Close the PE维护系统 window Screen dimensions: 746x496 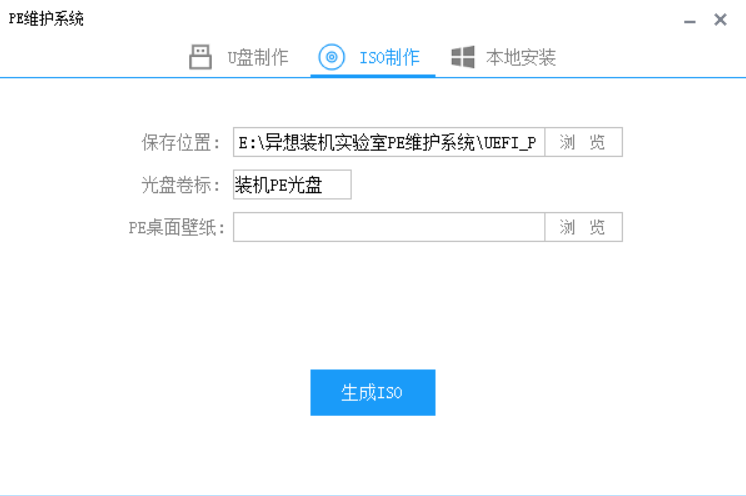click(x=720, y=19)
